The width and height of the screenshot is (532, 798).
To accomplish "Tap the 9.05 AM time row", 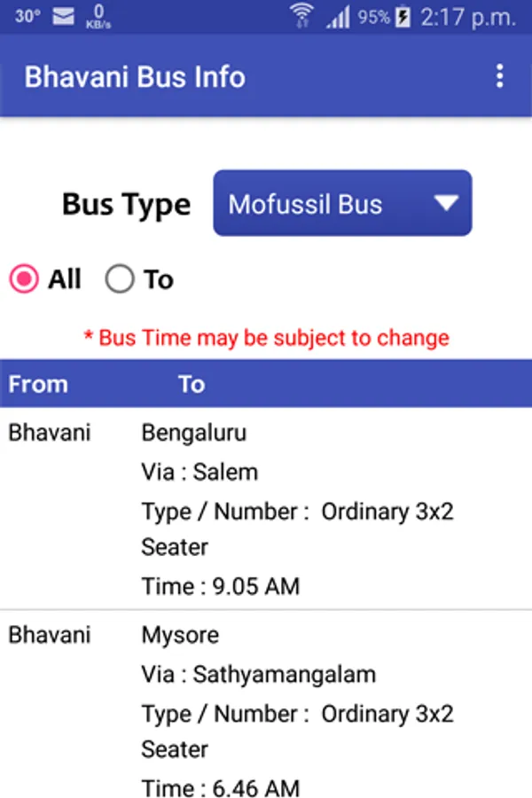I will click(x=221, y=586).
